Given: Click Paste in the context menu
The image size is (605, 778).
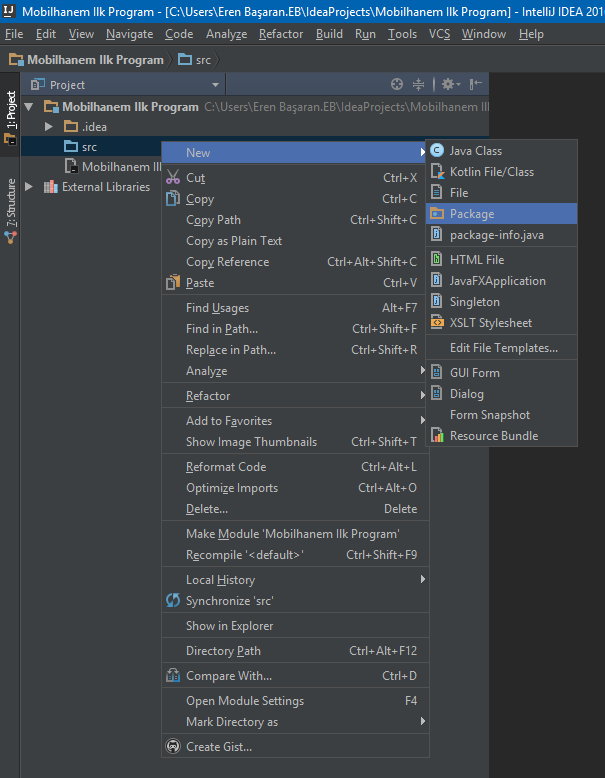Looking at the screenshot, I should [x=295, y=283].
